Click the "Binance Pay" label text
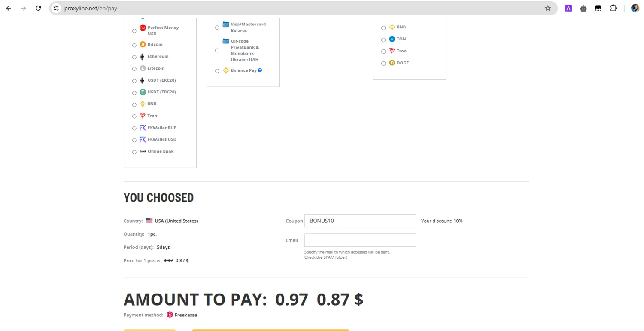644x331 pixels. point(244,70)
